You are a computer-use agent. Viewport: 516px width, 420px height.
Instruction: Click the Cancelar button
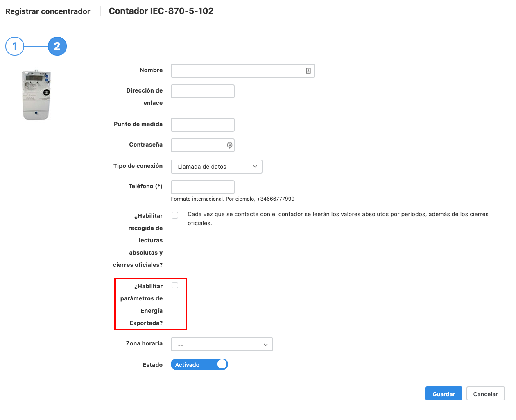pyautogui.click(x=486, y=394)
